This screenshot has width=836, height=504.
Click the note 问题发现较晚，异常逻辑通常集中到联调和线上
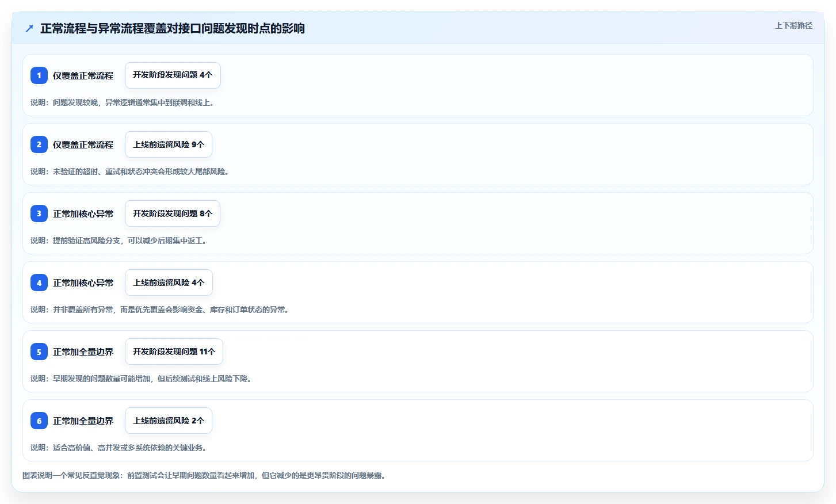coord(124,102)
